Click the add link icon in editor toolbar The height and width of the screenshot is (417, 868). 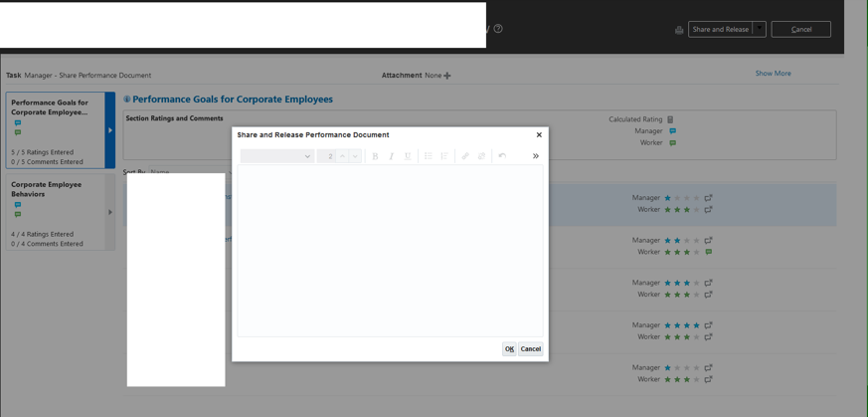pos(465,156)
